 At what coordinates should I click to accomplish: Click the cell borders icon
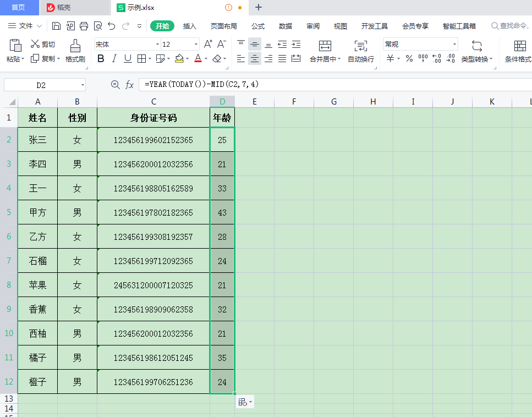point(141,59)
